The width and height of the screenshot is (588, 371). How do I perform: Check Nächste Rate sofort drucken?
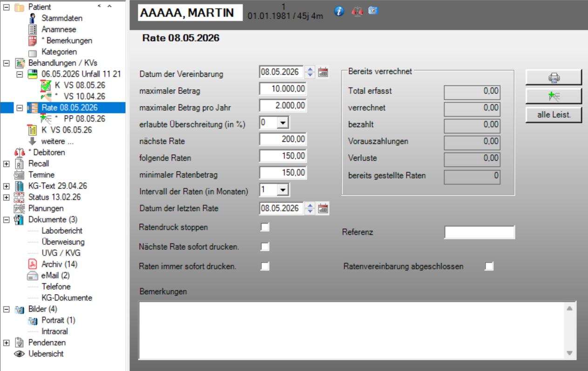click(265, 247)
